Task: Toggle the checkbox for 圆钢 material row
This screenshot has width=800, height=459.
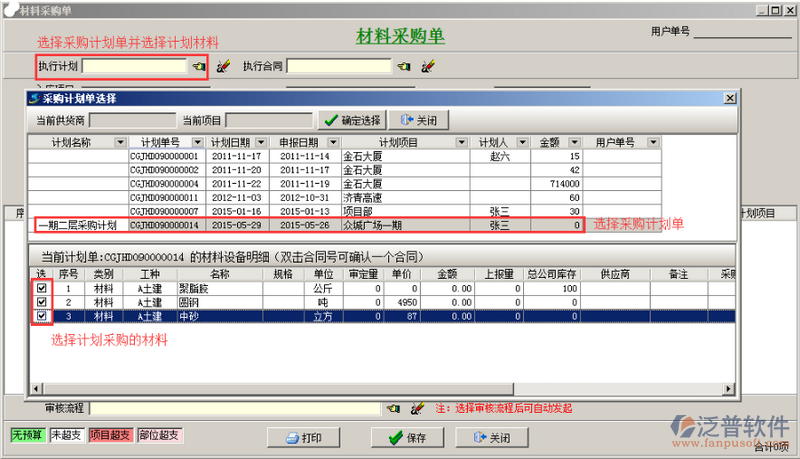Action: 41,302
